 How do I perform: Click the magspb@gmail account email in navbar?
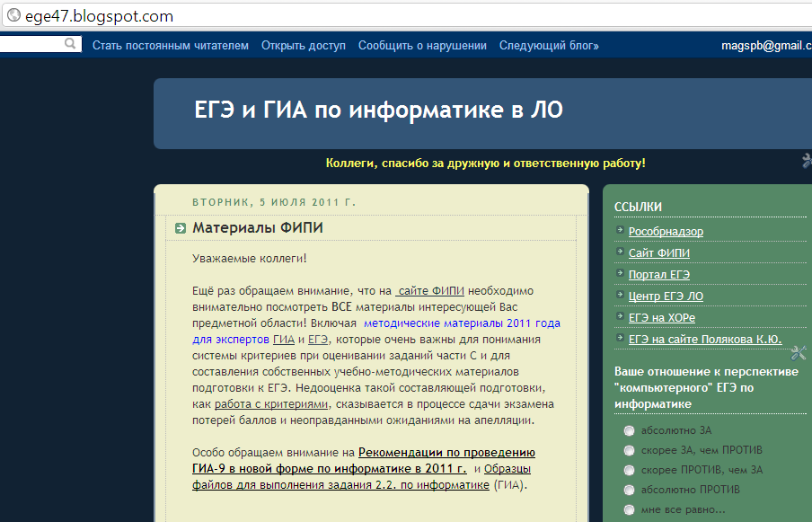click(766, 46)
